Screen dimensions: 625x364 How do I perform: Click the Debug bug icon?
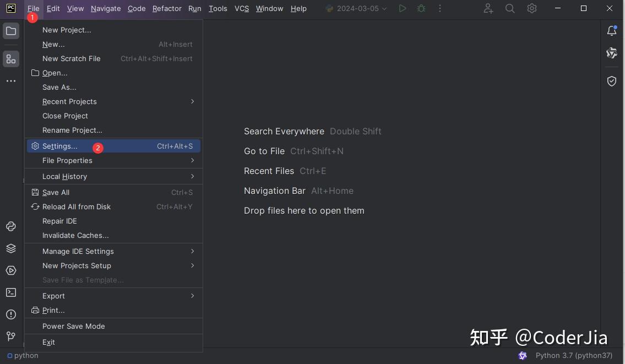point(421,8)
